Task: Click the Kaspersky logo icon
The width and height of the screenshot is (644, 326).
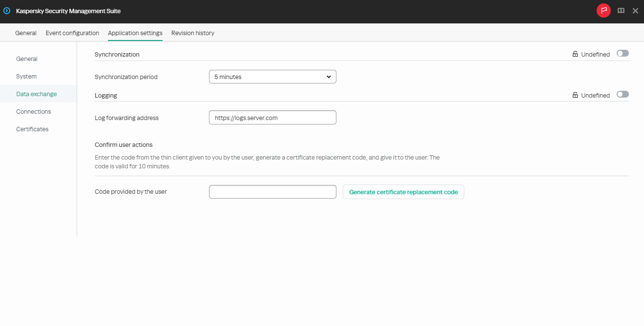Action: pyautogui.click(x=6, y=10)
